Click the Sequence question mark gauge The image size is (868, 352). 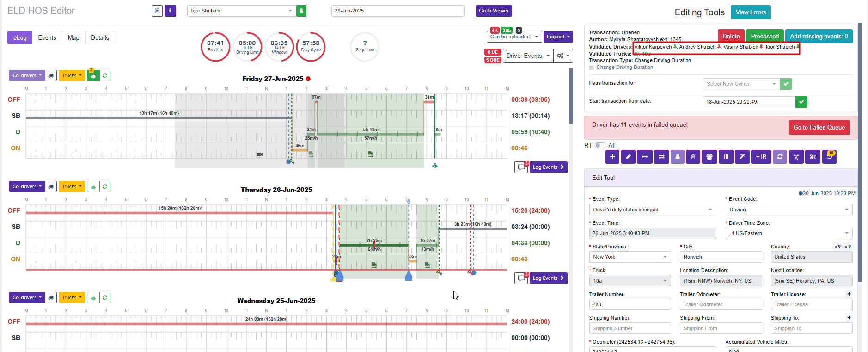pyautogui.click(x=365, y=47)
